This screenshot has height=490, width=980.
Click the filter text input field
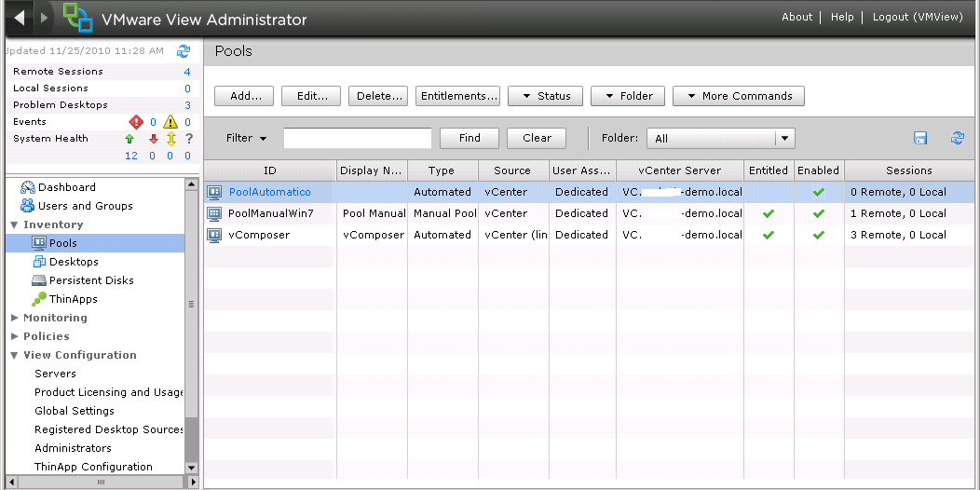coord(358,138)
